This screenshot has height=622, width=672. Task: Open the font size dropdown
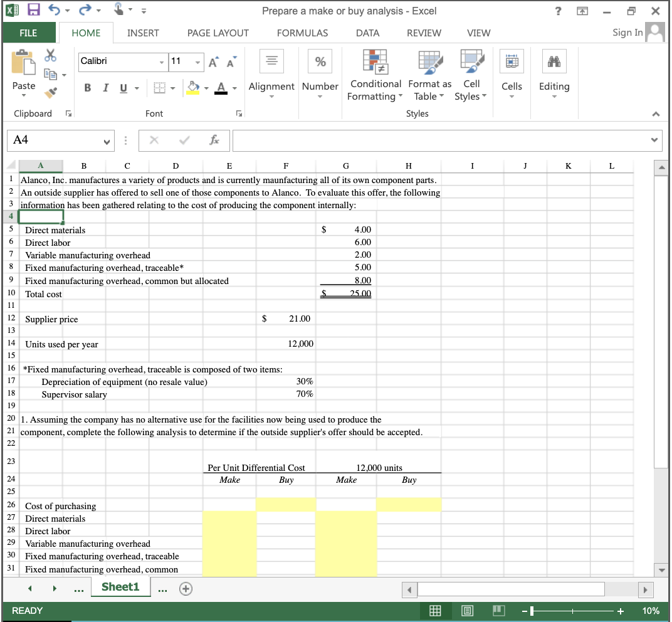[198, 62]
